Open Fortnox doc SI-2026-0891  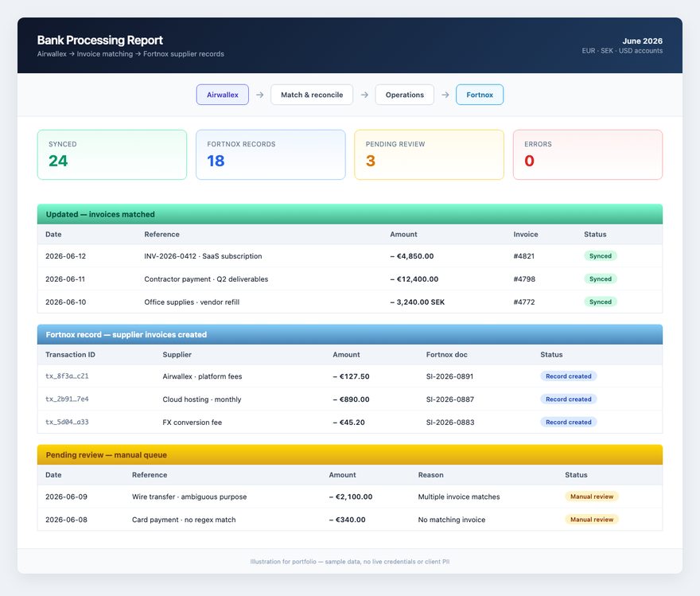(449, 377)
